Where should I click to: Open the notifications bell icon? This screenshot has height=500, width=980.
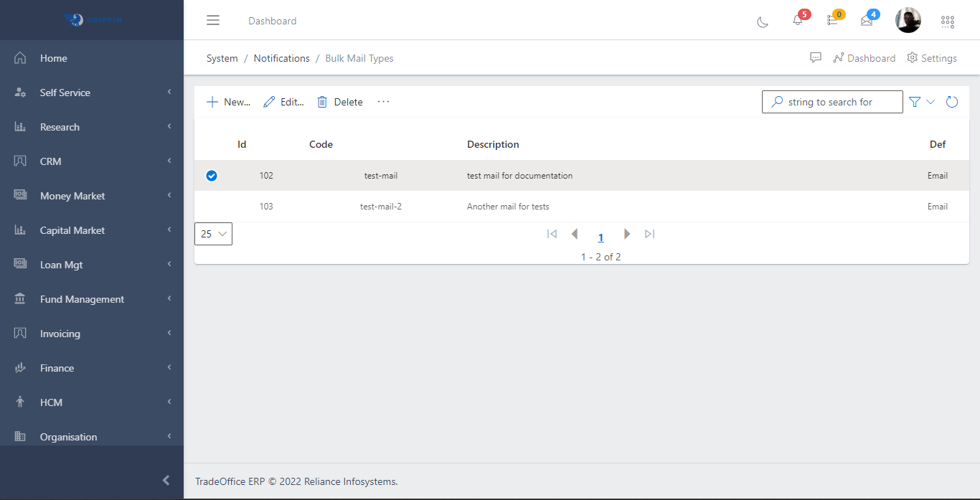(x=798, y=21)
